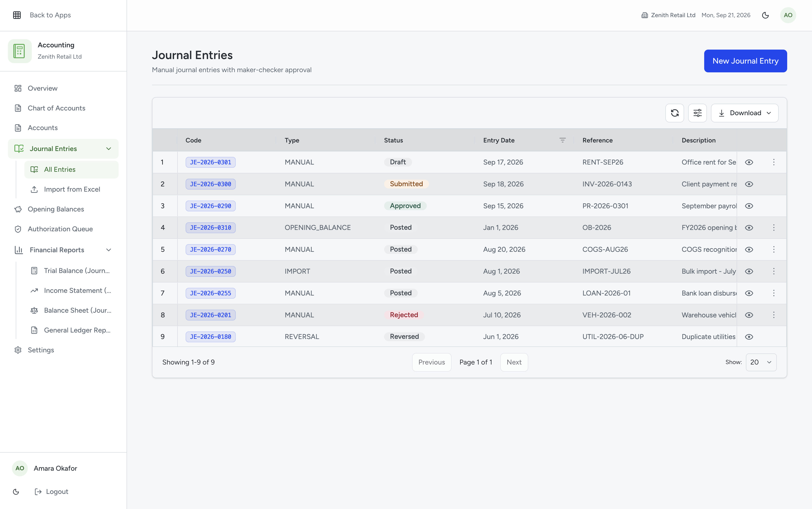Click New Journal Entry button
The height and width of the screenshot is (509, 812).
(x=745, y=61)
